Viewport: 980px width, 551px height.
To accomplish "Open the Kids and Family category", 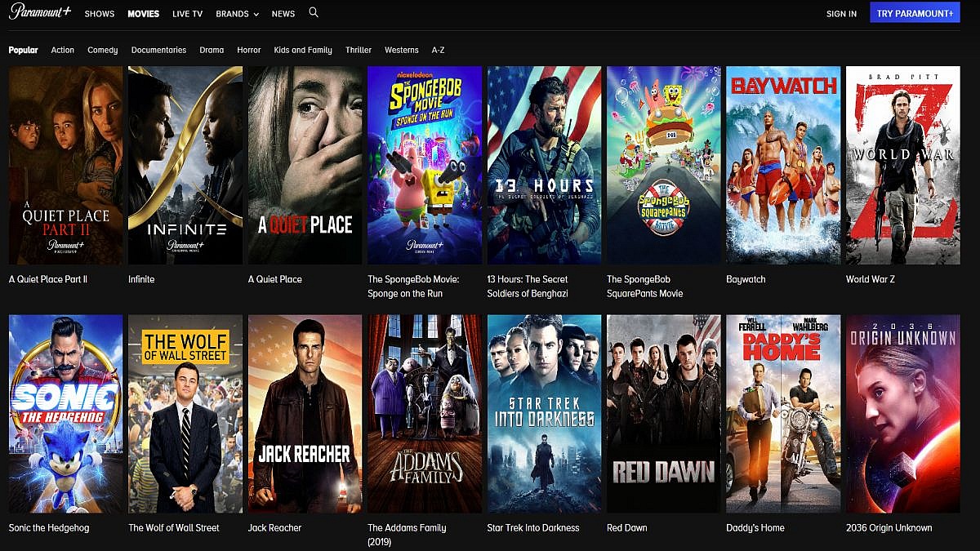I will (303, 50).
